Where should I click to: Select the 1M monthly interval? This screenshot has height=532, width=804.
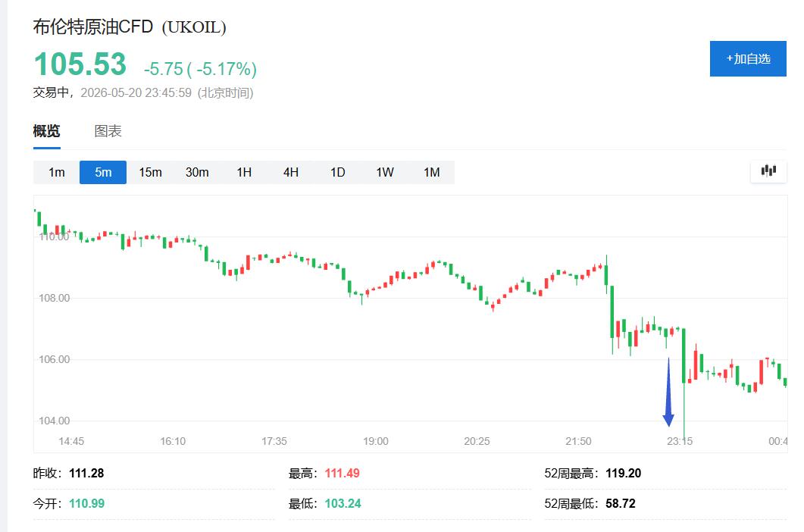click(x=432, y=172)
